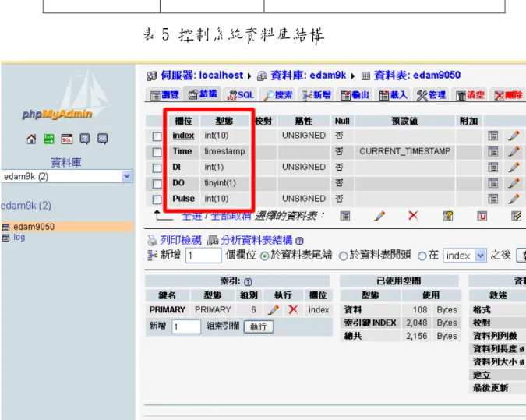Viewport: 526px width, 420px height.
Task: Select 於資料表尾端 radio button
Action: [265, 256]
